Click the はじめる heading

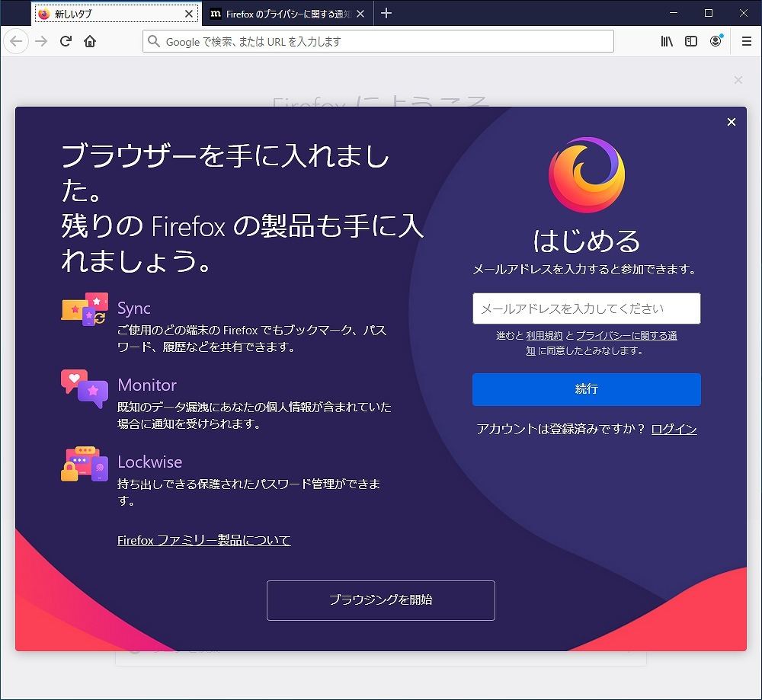point(587,241)
